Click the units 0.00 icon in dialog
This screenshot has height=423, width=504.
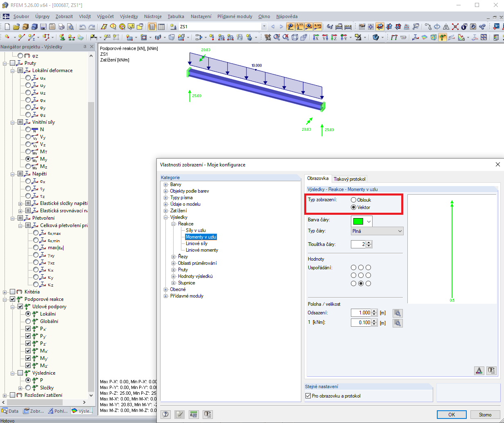pos(194,414)
